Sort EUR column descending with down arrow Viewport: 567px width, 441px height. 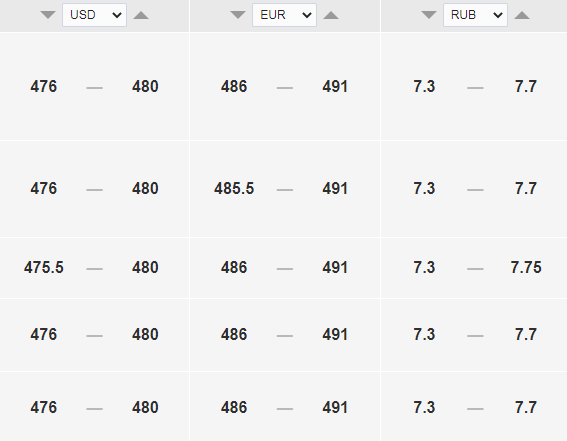pyautogui.click(x=238, y=15)
